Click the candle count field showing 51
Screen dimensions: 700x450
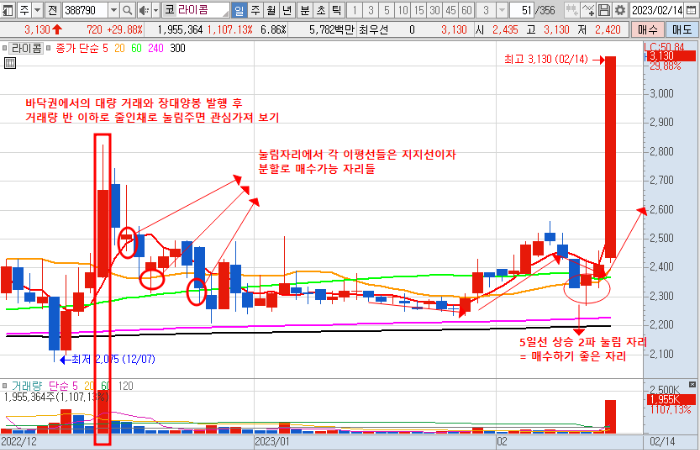522,10
